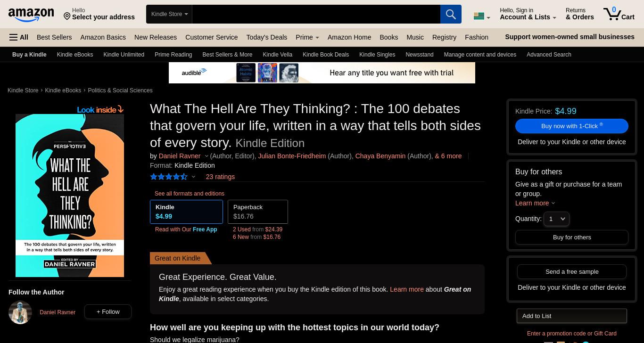
Task: Click Buy now with 1-Click
Action: click(572, 126)
